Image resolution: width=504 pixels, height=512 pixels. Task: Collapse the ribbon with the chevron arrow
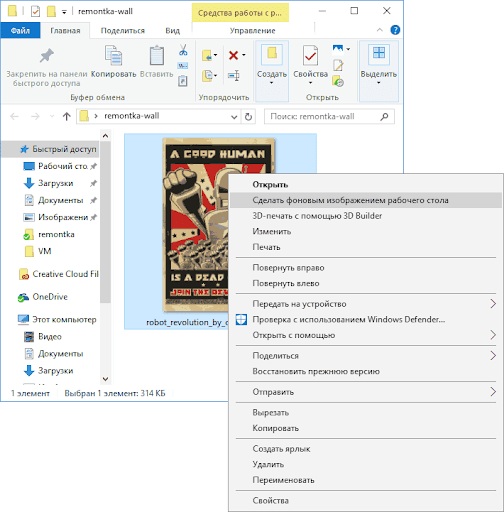click(x=380, y=30)
